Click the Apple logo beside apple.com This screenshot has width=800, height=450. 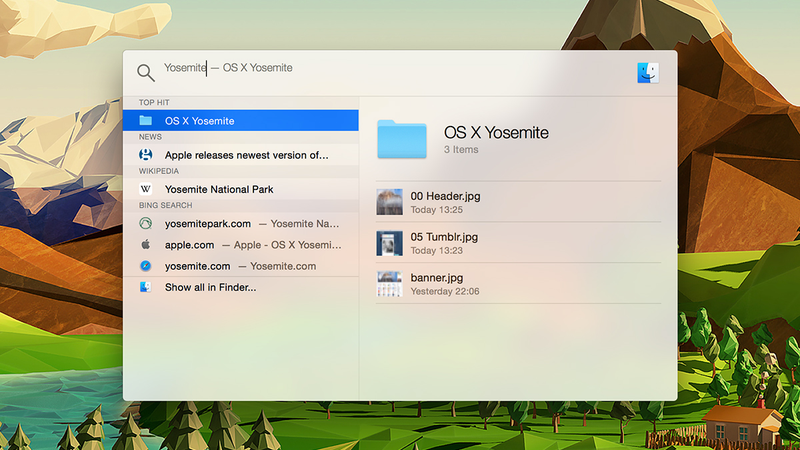pyautogui.click(x=146, y=244)
